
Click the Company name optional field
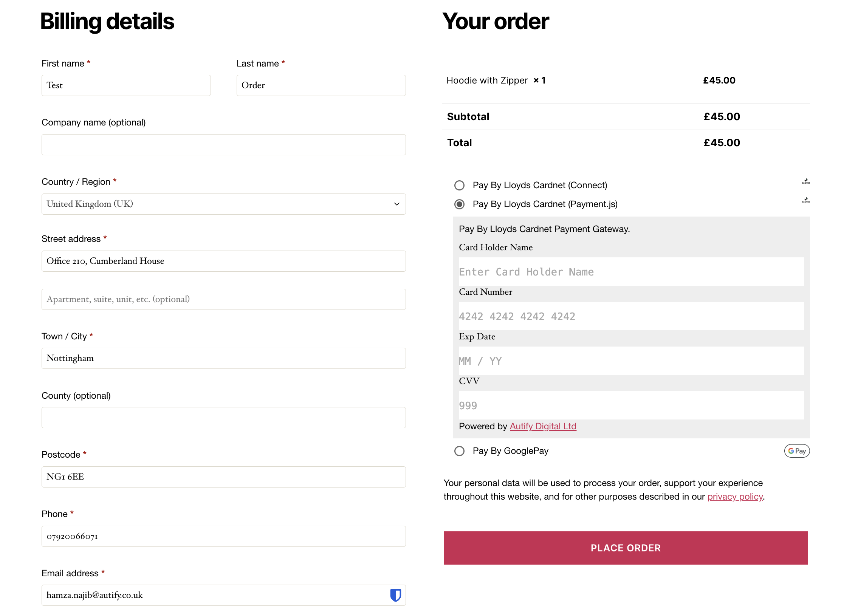click(x=223, y=144)
